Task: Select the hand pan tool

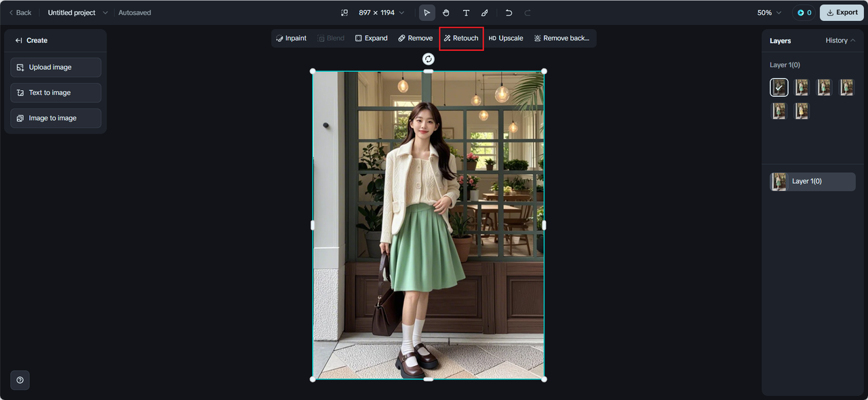Action: click(446, 13)
